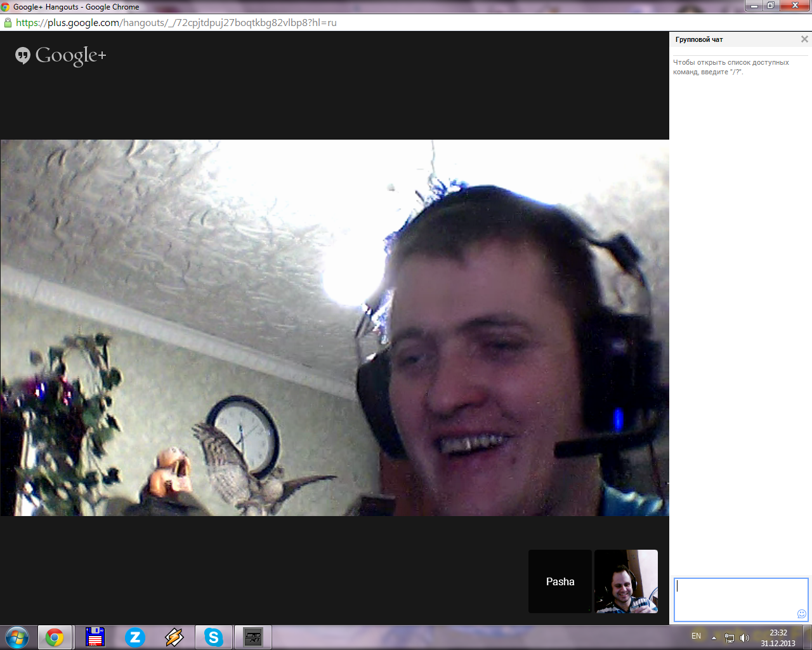Screen dimensions: 812x650
Task: Close the group chat panel
Action: [804, 39]
